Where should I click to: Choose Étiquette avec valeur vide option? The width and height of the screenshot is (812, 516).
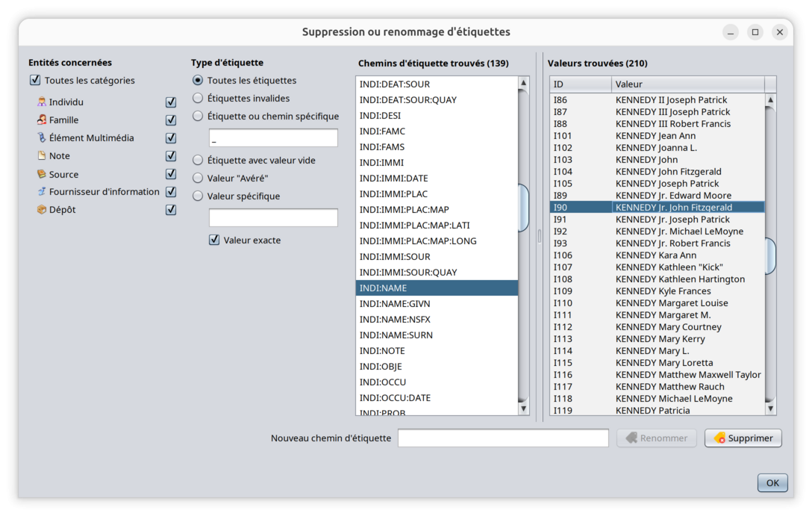[198, 161]
